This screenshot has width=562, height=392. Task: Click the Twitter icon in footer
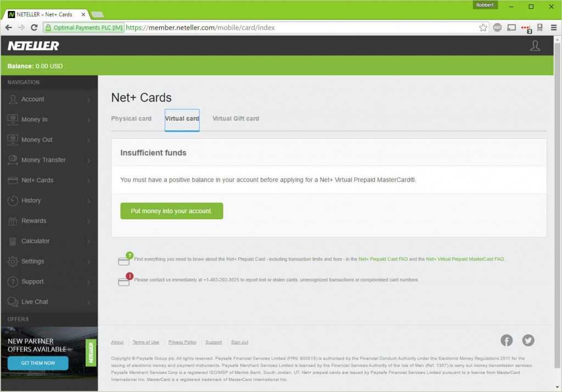[x=528, y=340]
